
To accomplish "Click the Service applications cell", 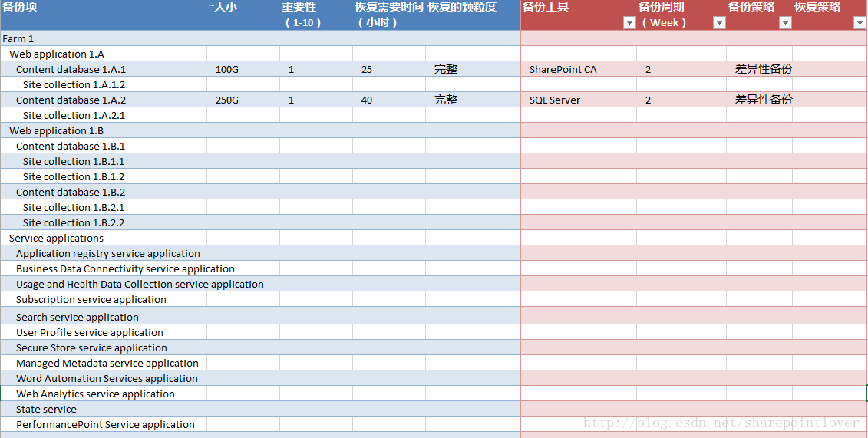I will pyautogui.click(x=104, y=238).
